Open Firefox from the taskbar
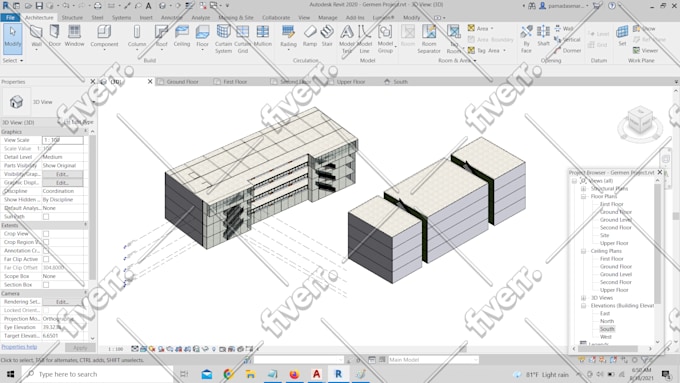 [294, 374]
